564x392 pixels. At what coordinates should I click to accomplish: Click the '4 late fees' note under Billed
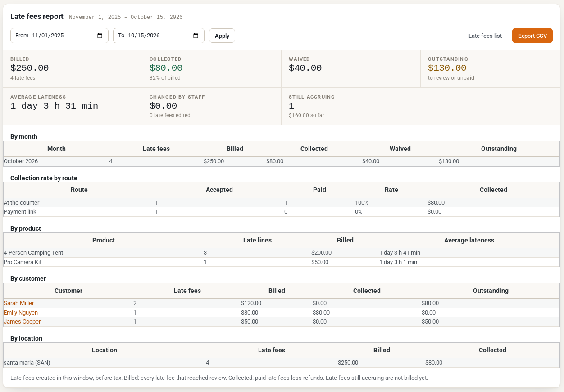click(x=23, y=78)
